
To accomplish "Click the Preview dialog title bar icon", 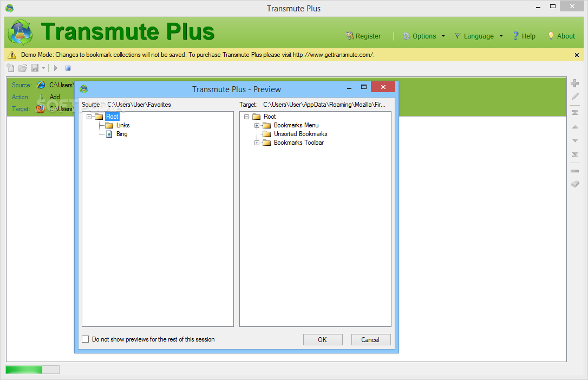I will (83, 89).
